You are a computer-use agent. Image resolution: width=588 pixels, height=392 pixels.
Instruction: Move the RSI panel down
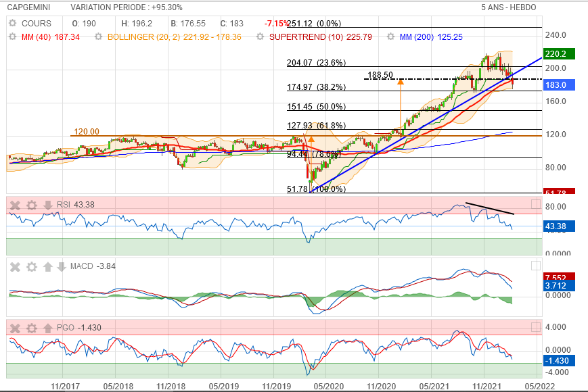tap(47, 205)
